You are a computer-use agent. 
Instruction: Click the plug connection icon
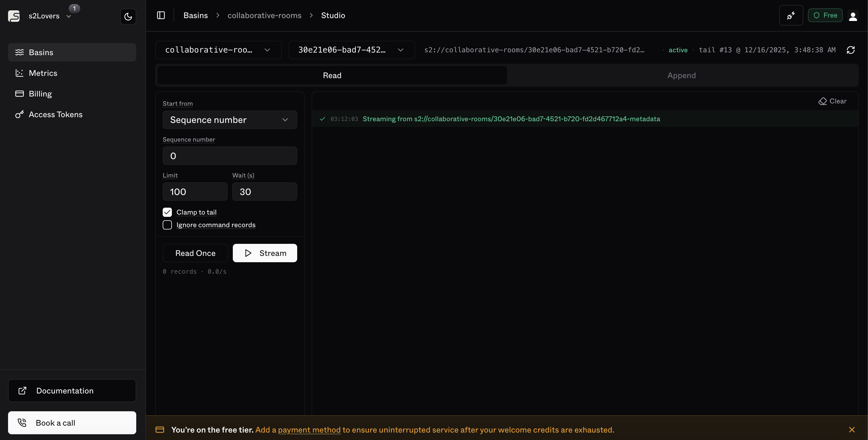pyautogui.click(x=790, y=16)
